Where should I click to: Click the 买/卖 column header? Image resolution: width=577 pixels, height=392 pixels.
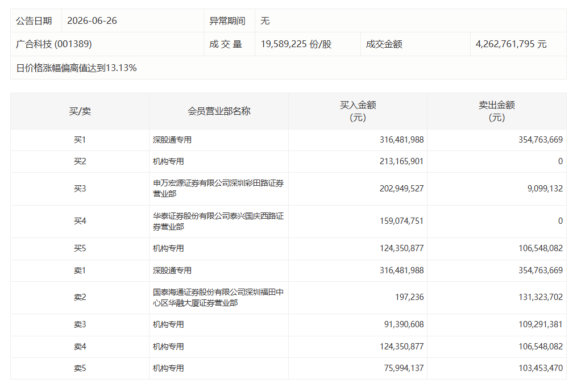click(80, 111)
